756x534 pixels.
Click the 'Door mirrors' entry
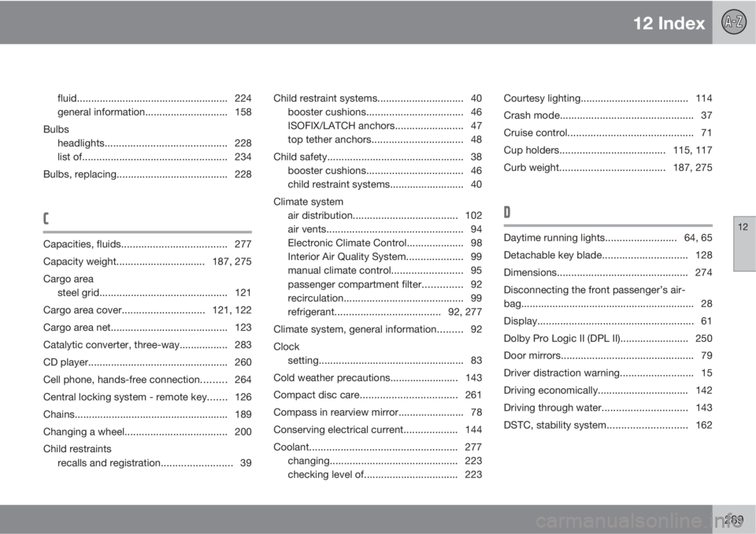click(x=608, y=355)
